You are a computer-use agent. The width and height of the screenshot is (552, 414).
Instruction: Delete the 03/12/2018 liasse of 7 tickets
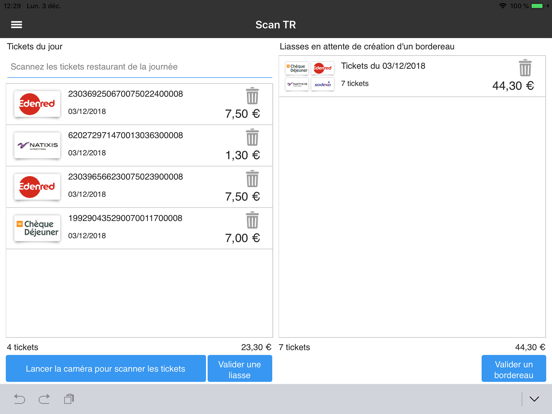coord(525,68)
